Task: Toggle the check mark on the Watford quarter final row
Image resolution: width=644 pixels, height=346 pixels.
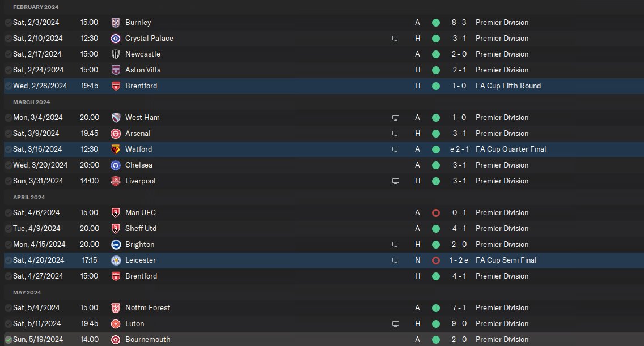Action: (x=8, y=149)
